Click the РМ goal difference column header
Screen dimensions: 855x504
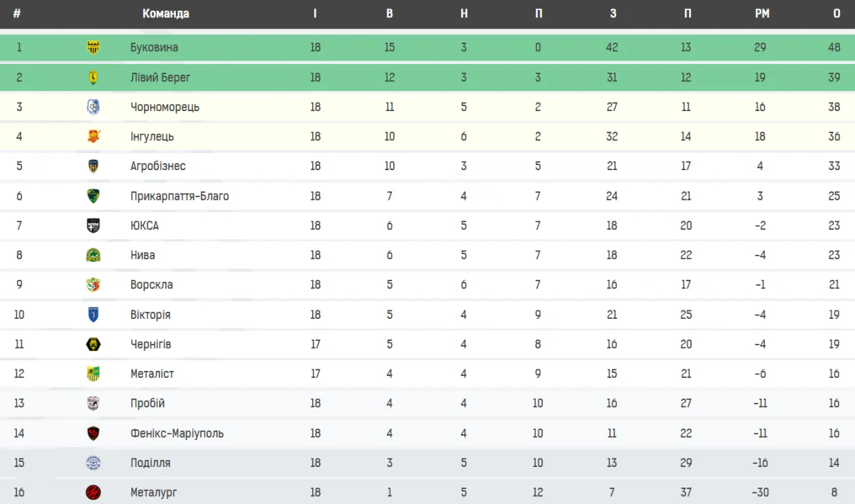pos(762,14)
